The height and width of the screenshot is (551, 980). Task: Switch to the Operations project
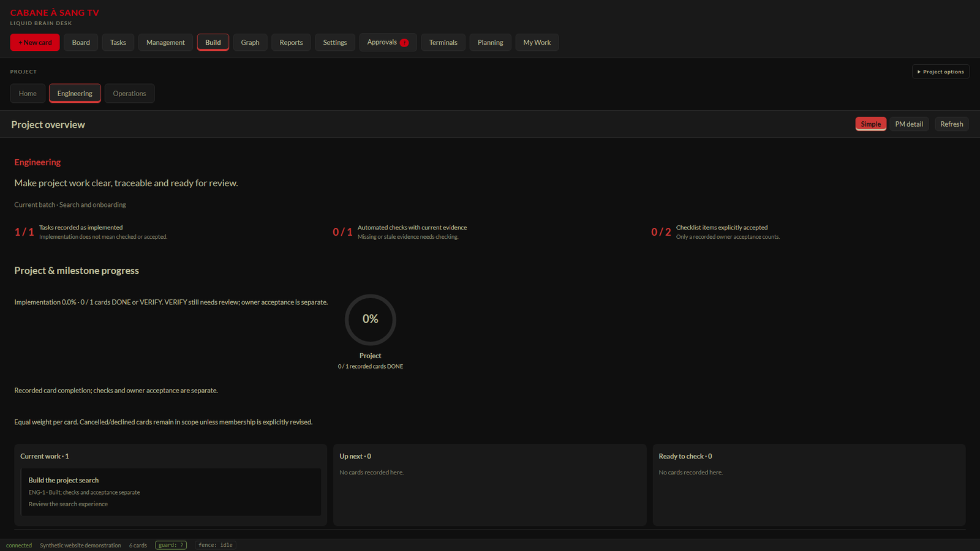[x=129, y=93]
